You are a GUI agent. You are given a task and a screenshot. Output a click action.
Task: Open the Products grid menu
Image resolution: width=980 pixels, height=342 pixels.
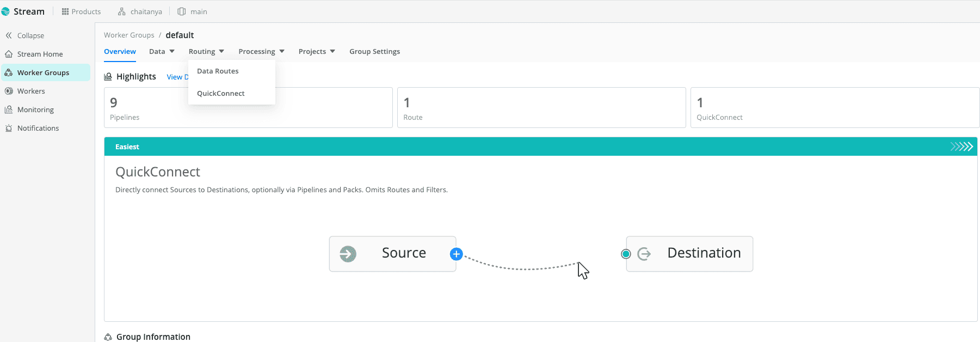(x=81, y=11)
